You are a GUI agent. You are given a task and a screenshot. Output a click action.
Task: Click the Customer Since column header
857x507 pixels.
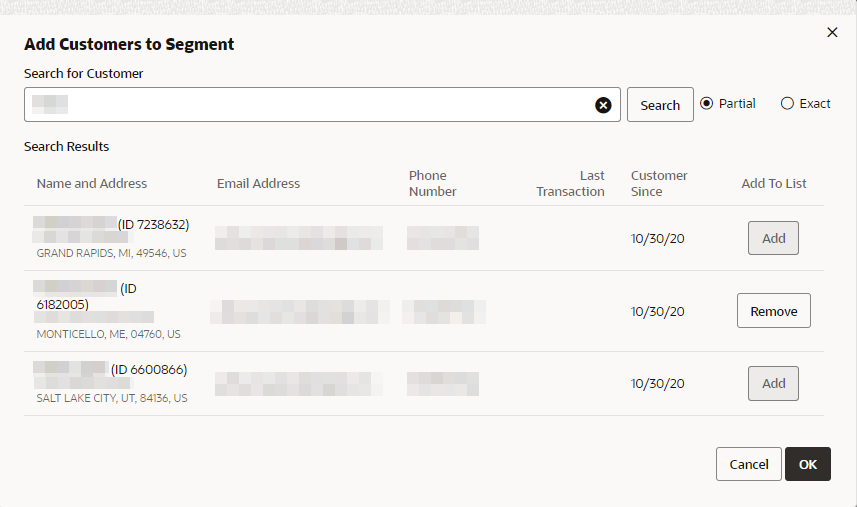658,184
